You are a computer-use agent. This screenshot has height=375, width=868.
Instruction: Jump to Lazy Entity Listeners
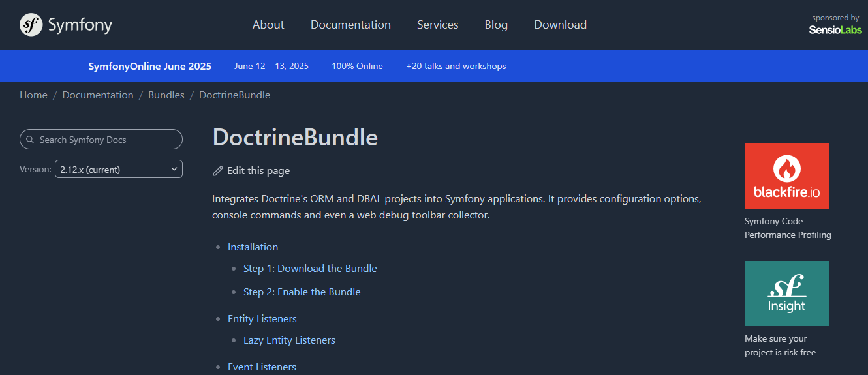pos(289,340)
